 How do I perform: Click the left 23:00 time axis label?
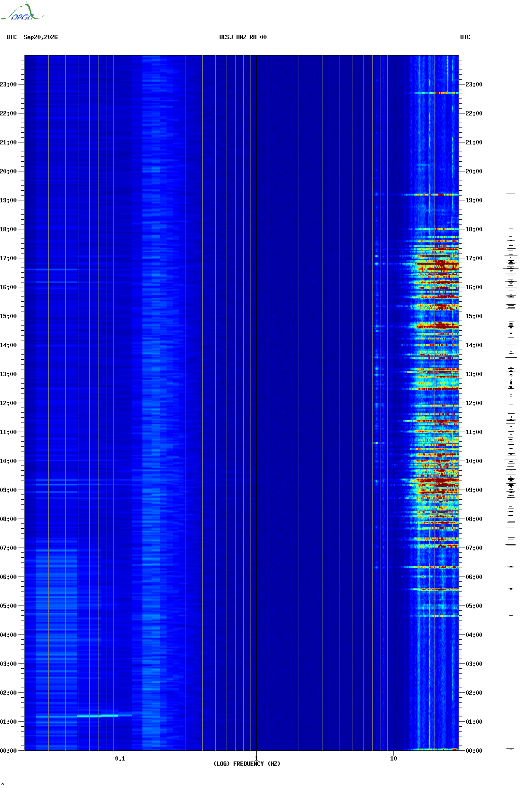tap(8, 85)
